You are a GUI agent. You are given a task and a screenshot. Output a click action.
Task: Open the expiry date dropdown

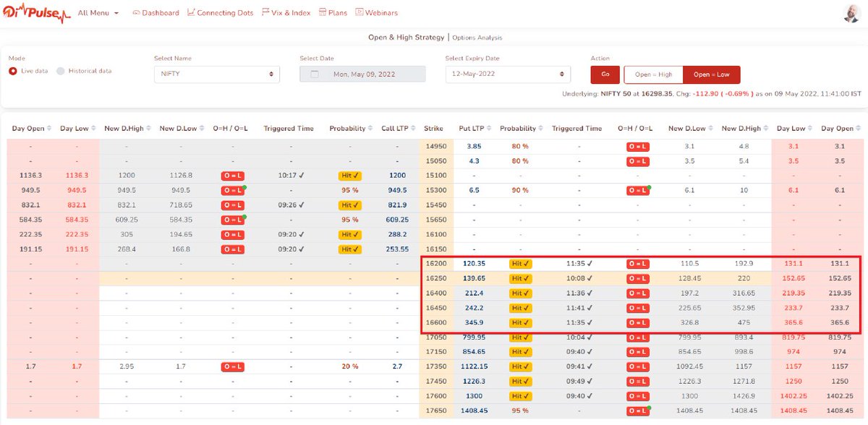coord(508,74)
